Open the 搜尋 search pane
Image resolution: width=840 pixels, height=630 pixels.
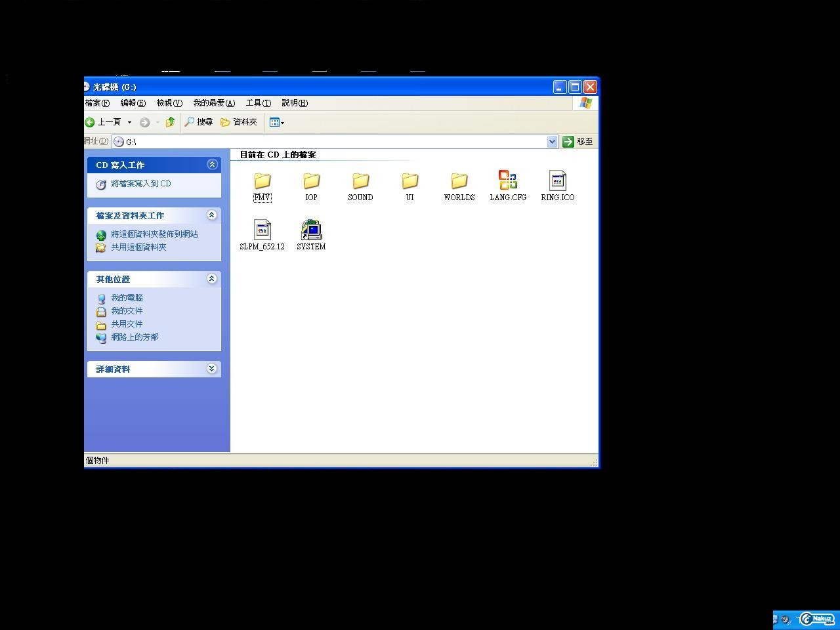pos(199,122)
